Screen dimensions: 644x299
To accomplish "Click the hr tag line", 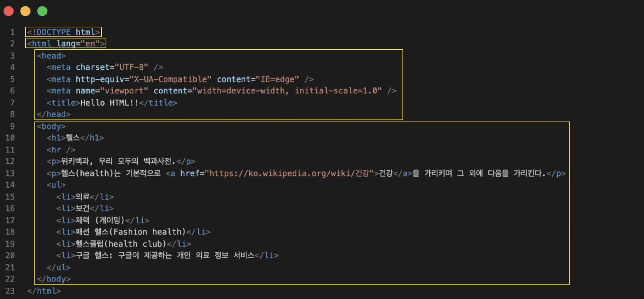I will tap(61, 149).
